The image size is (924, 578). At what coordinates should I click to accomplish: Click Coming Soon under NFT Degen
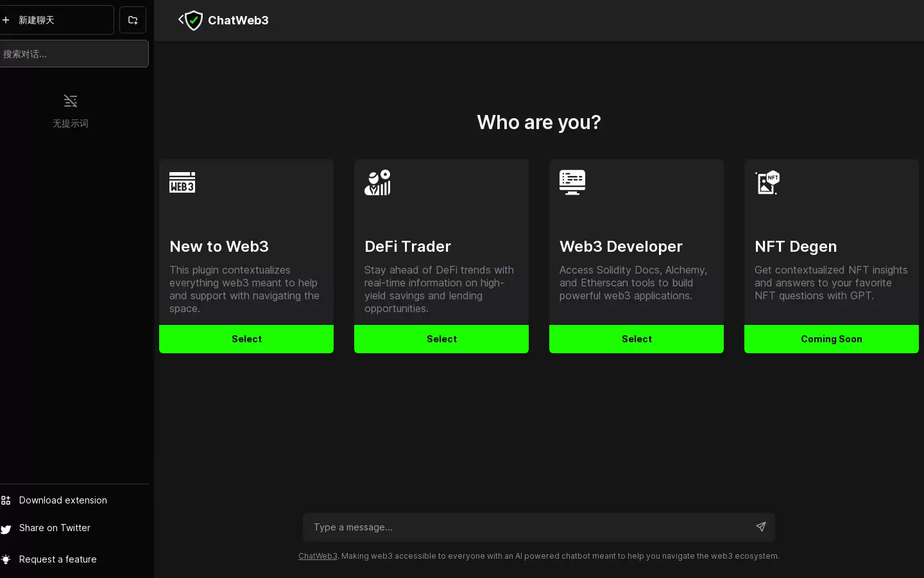coord(832,339)
